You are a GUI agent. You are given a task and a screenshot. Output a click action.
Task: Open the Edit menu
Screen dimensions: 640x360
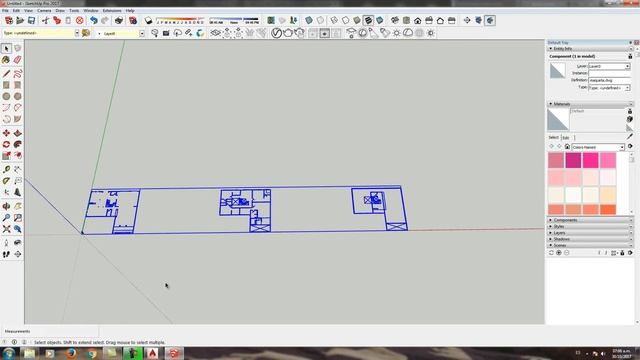[x=16, y=11]
